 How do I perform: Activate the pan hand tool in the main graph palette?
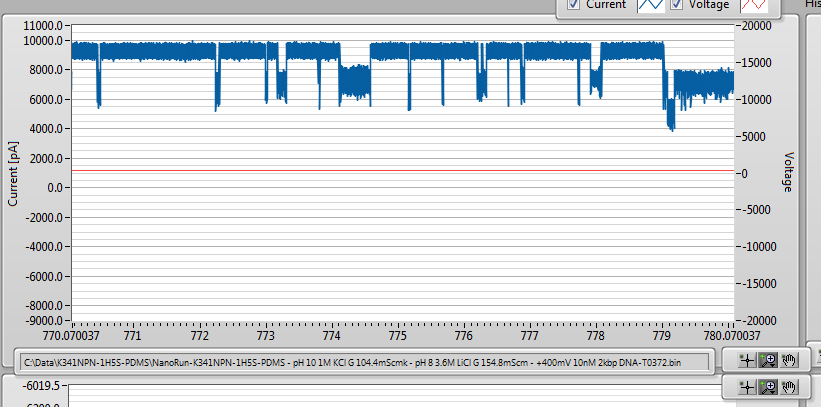[789, 359]
